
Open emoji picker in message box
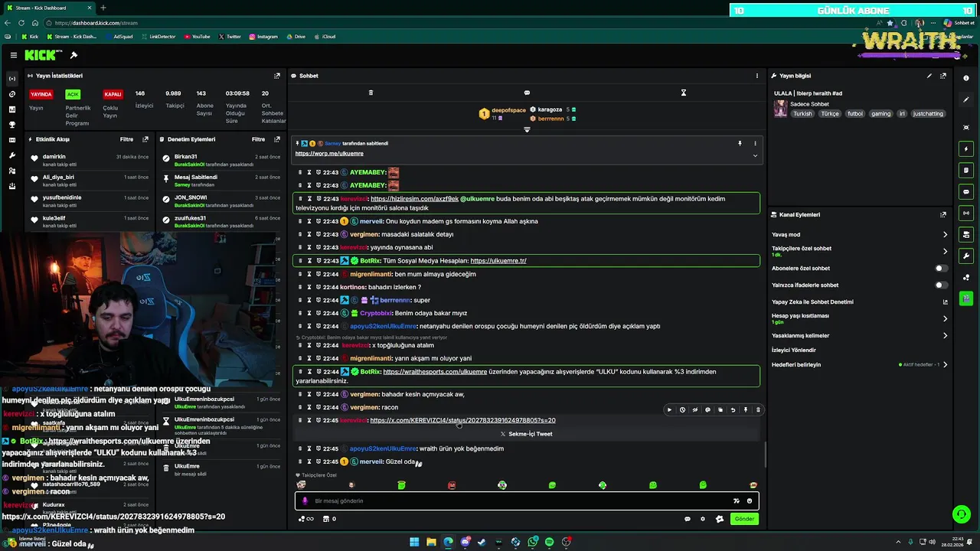750,500
